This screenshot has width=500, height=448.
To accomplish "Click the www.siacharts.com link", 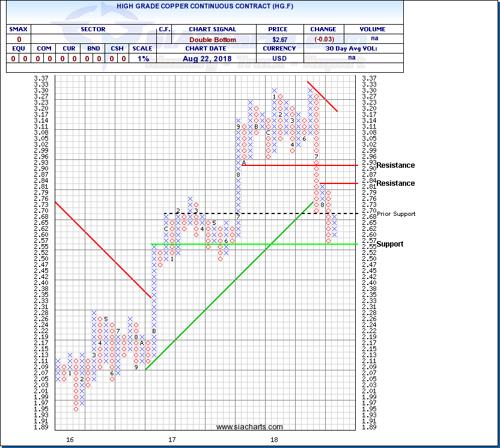I will coord(240,427).
